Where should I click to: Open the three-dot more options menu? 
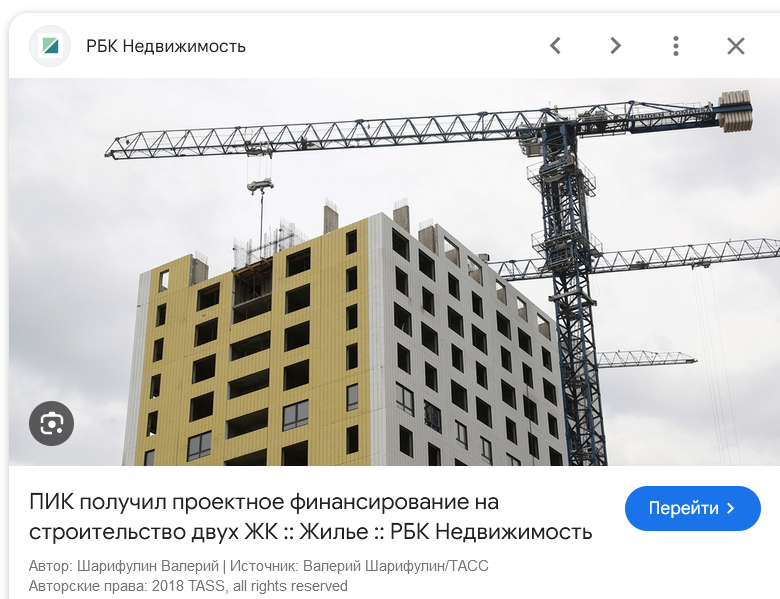(x=676, y=46)
